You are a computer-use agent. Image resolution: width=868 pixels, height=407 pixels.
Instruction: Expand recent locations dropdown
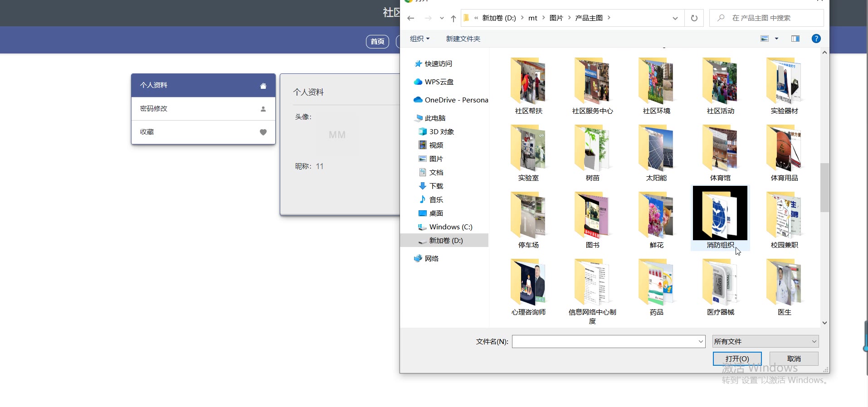[442, 18]
